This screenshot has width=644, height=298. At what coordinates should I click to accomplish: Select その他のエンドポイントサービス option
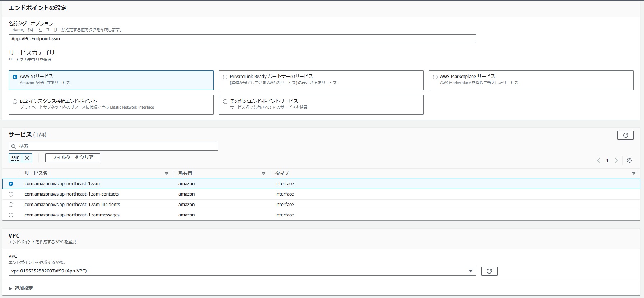point(225,101)
